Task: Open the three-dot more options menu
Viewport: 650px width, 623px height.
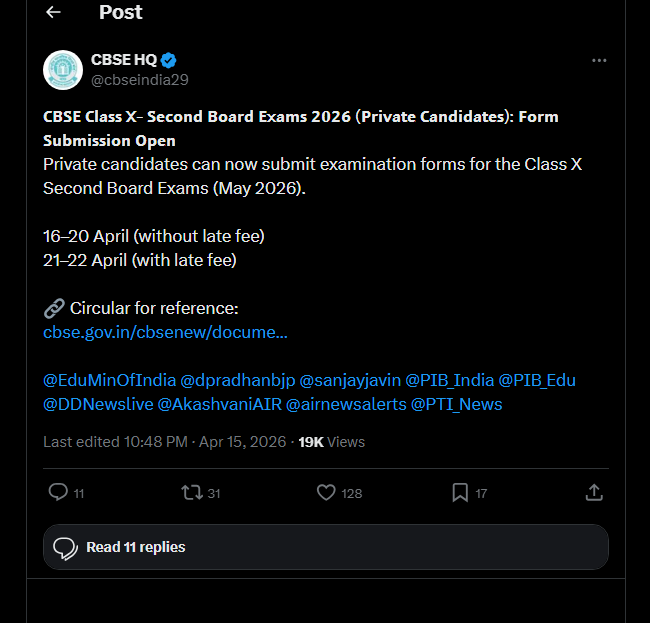Action: point(599,61)
